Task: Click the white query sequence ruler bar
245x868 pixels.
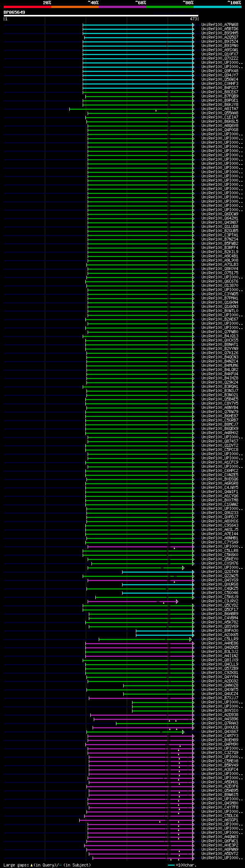Action: (101, 16)
